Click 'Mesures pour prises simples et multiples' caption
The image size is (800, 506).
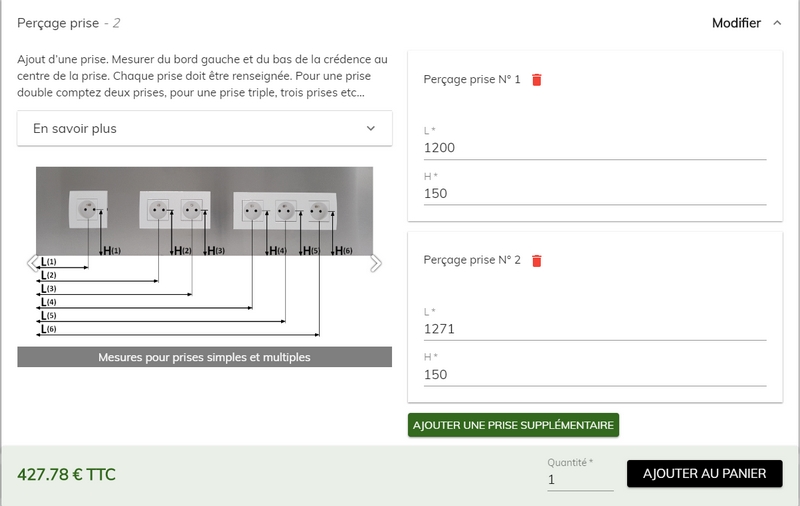coord(204,357)
